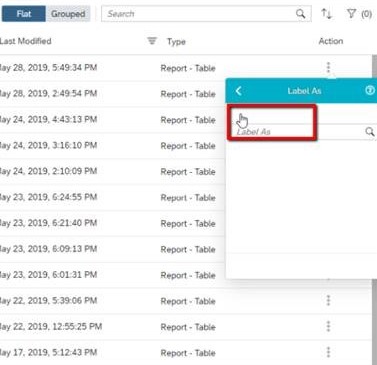
Task: Select the May 24, 2019, 4:43:13 PM row
Action: pos(113,120)
